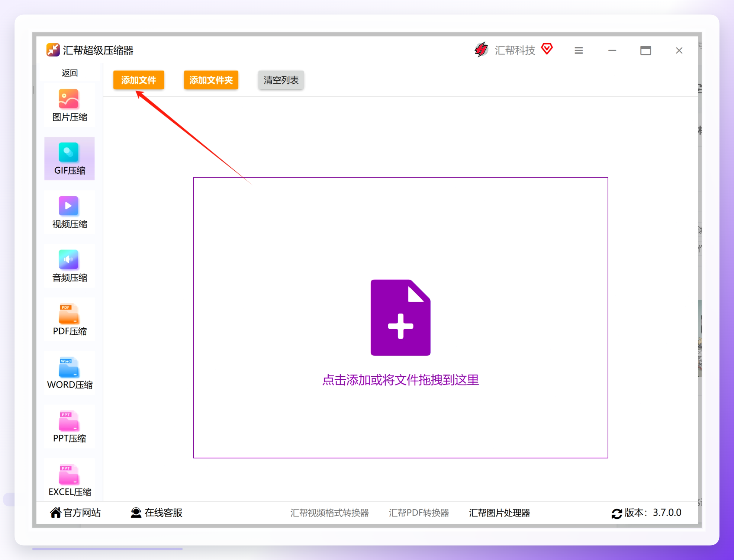Open the 官方网站 official website link
Image resolution: width=734 pixels, height=560 pixels.
(x=75, y=513)
